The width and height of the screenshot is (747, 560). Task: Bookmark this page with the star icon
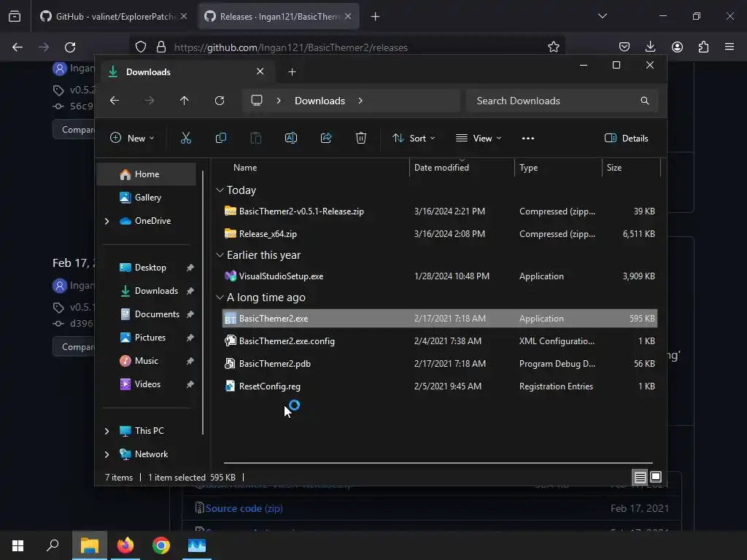coord(553,47)
